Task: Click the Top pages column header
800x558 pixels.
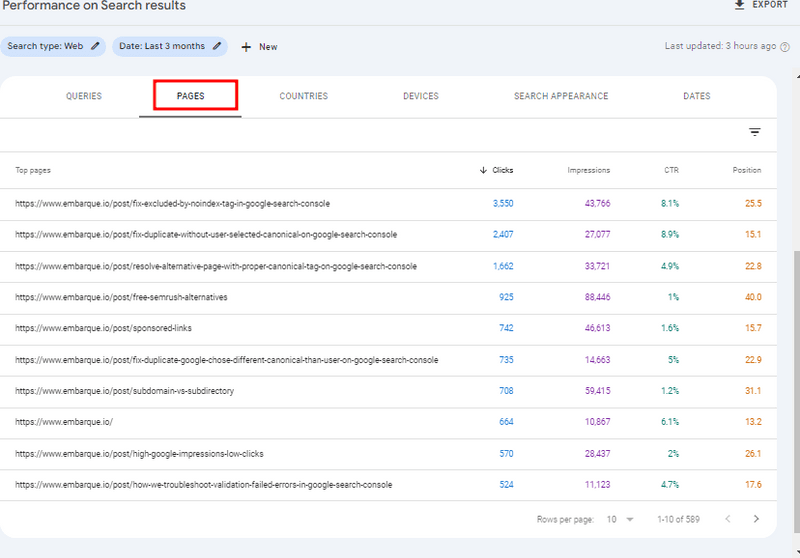Action: [33, 170]
